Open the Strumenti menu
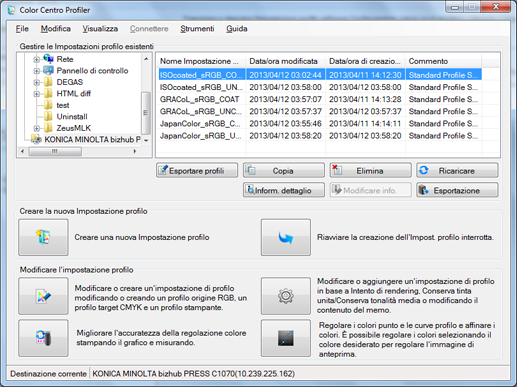 197,29
